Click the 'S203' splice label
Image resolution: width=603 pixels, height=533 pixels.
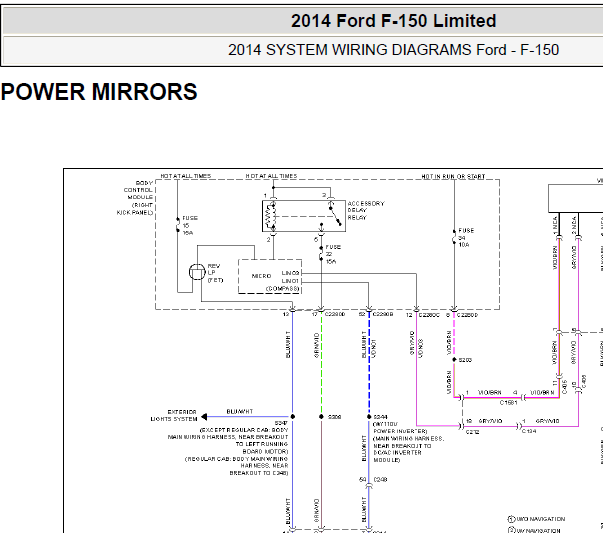[465, 360]
